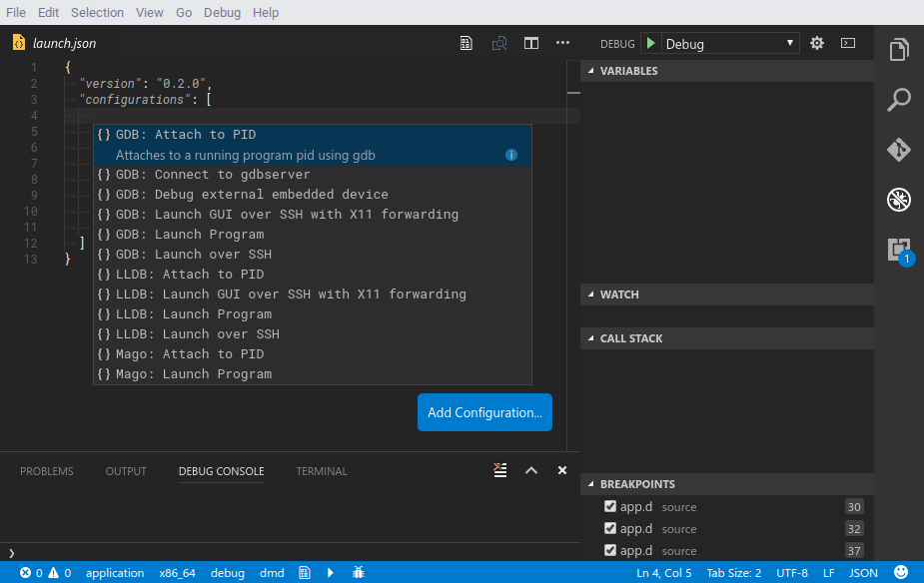Click the Open Changes preview icon
The image size is (924, 583).
498,44
